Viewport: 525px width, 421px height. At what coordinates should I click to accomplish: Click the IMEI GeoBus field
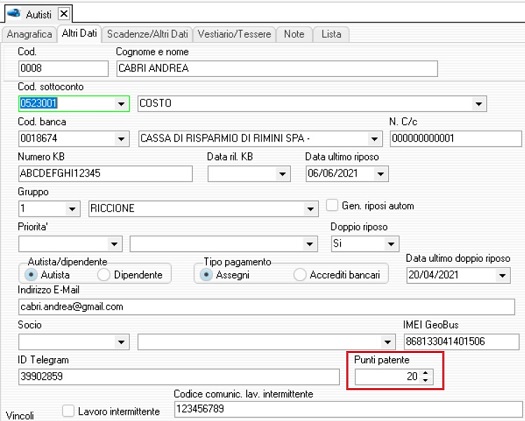(x=462, y=342)
